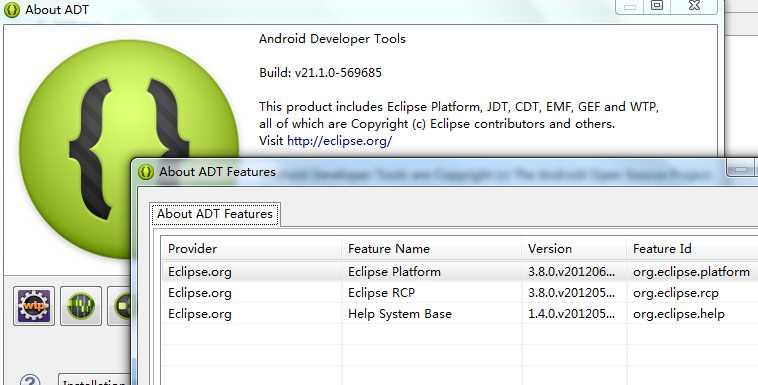Click the Build: v21.1.0-569685 text
This screenshot has height=385, width=758.
320,73
